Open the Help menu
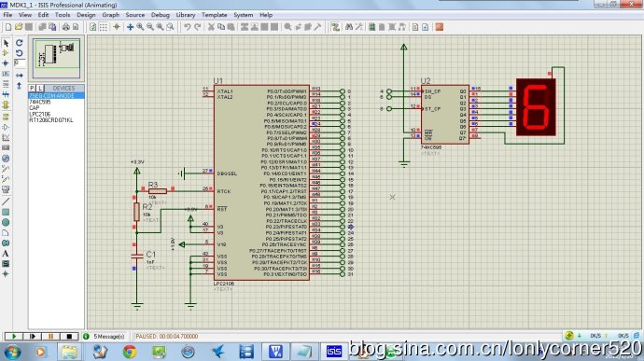 (x=266, y=15)
